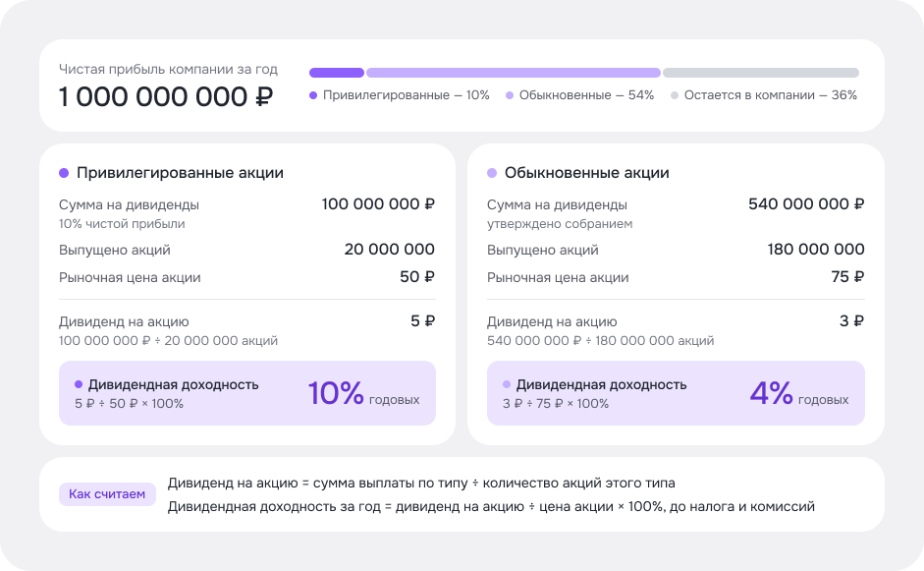This screenshot has height=571, width=924.
Task: Click the legend dot beside "Обыкновенные — 54%"
Action: (x=510, y=95)
